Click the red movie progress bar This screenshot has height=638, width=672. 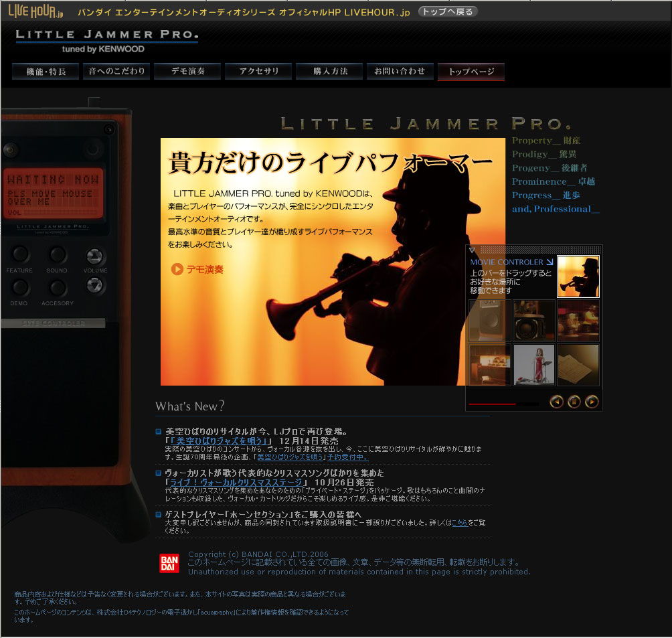[493, 404]
